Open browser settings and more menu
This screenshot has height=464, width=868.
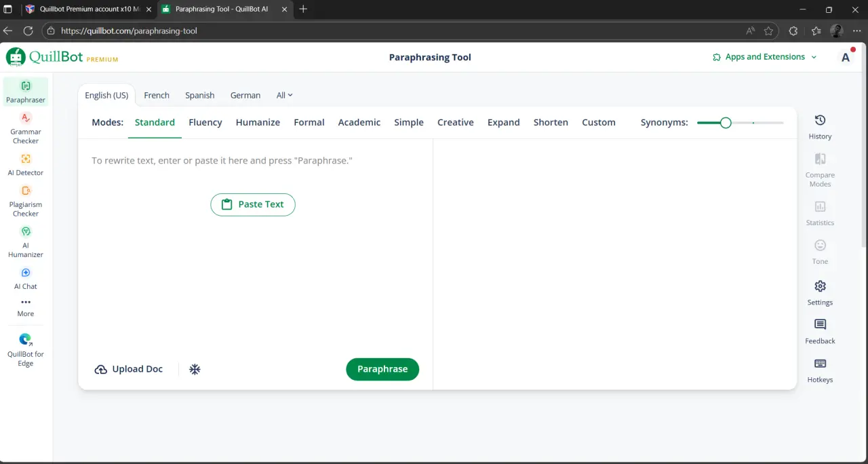click(x=856, y=31)
